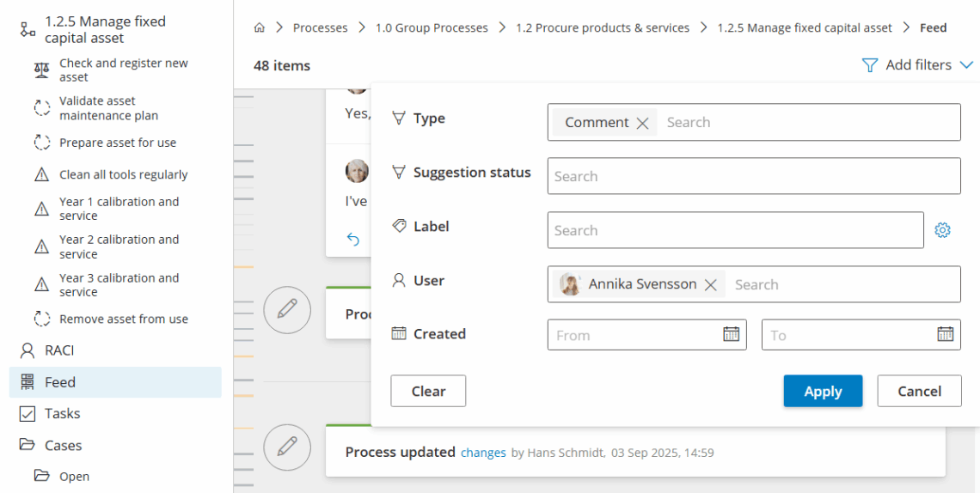Open the changes link in Process updated

coord(483,453)
